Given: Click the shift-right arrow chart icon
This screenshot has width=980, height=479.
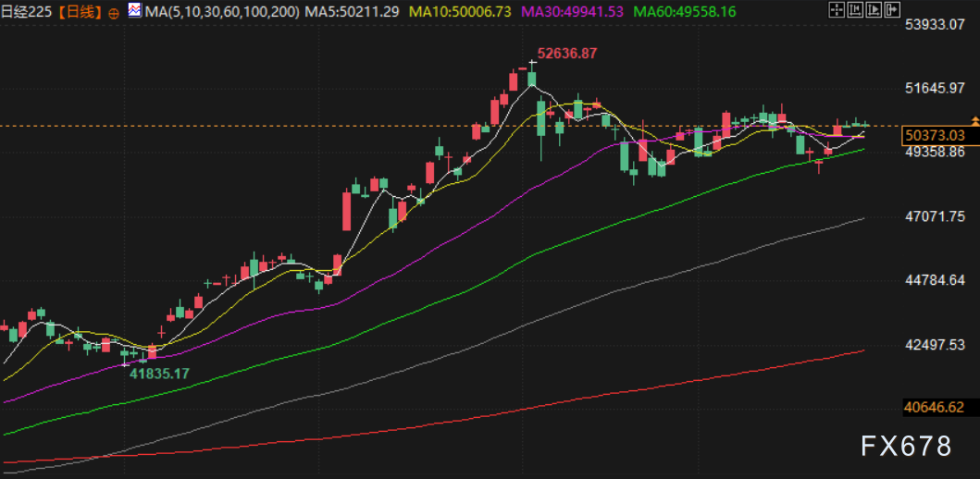Looking at the screenshot, I should (x=893, y=11).
